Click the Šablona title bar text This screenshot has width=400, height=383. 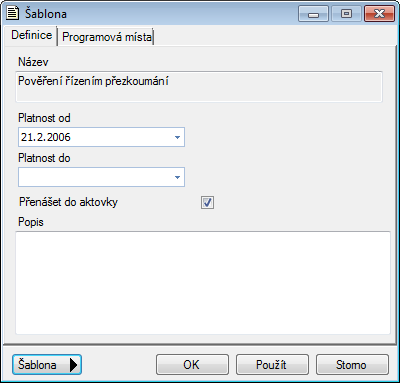click(x=46, y=14)
